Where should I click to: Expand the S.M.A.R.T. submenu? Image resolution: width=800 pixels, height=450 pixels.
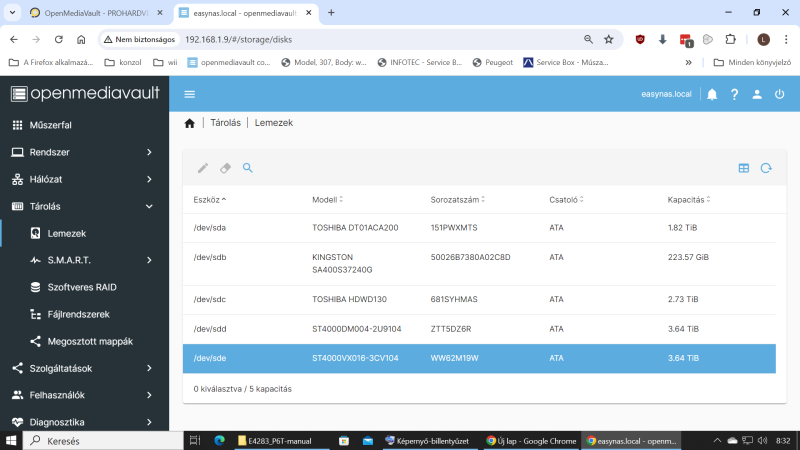click(84, 260)
